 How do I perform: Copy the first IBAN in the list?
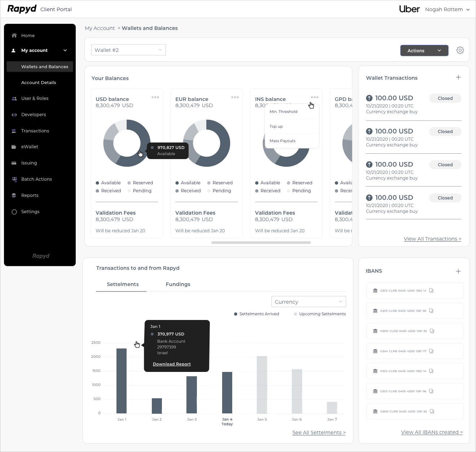point(431,291)
